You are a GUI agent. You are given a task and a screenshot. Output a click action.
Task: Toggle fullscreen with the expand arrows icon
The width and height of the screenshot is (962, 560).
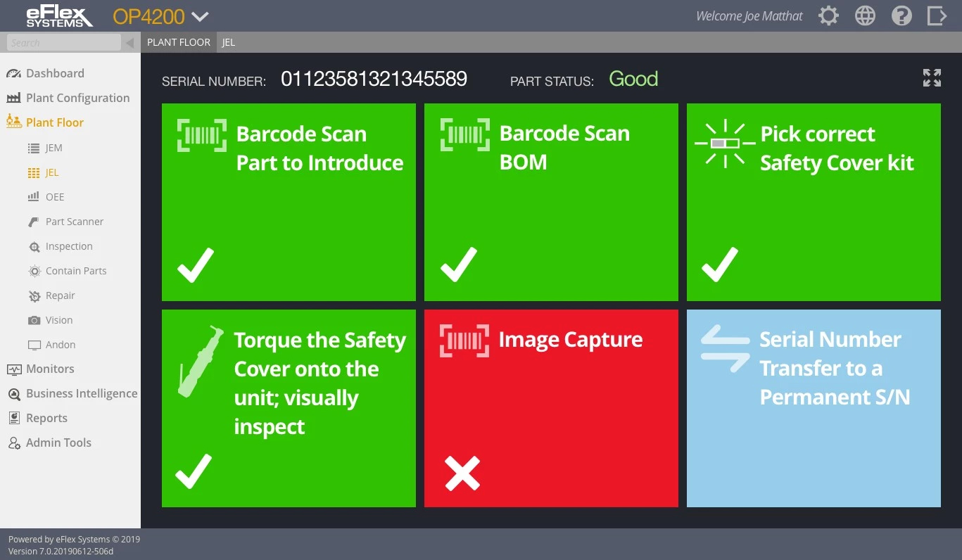tap(932, 78)
